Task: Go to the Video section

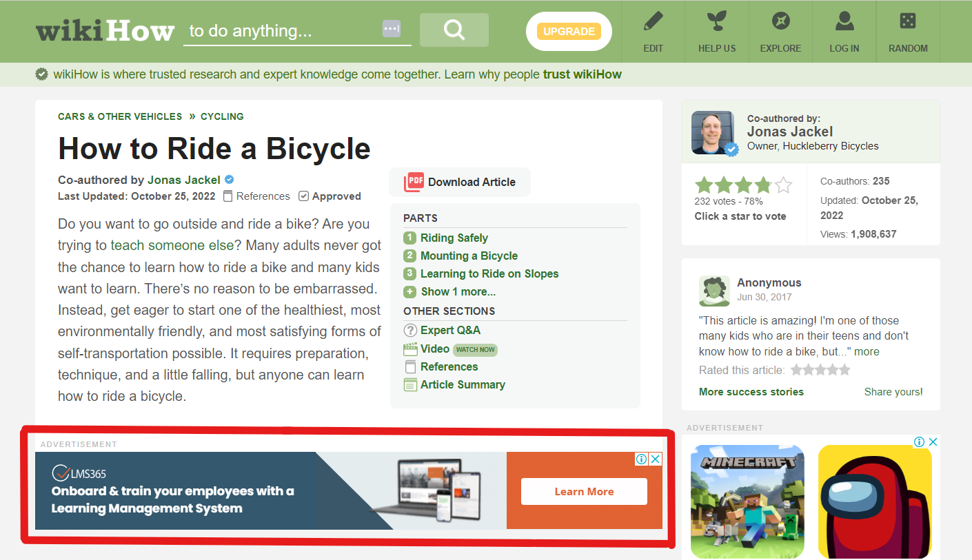Action: click(435, 349)
